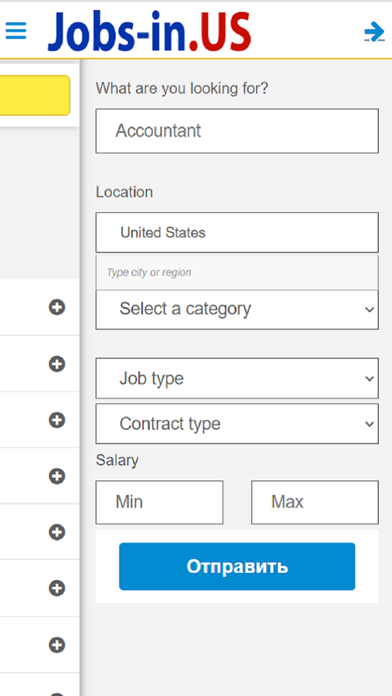Click the blue arrow icon in the header
Viewport: 392px width, 696px height.
click(374, 32)
